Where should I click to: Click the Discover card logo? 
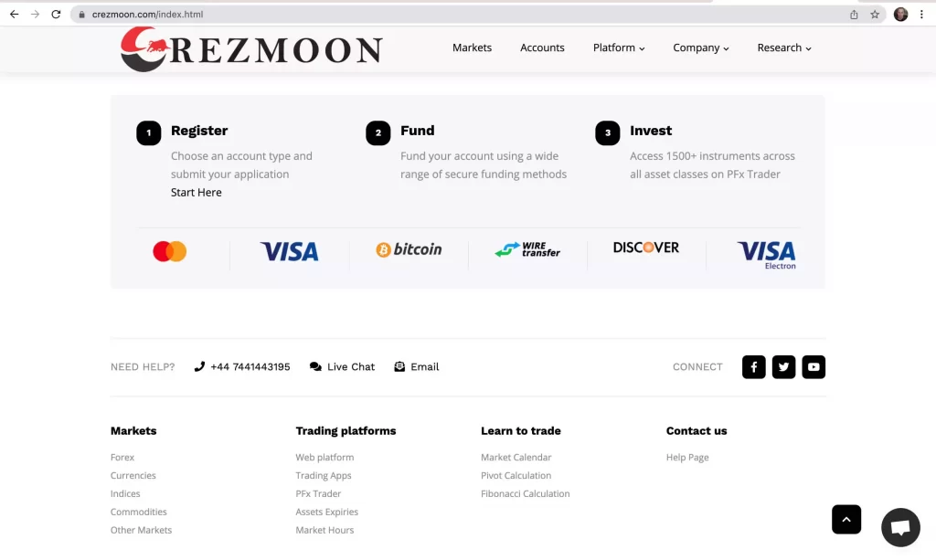point(646,248)
